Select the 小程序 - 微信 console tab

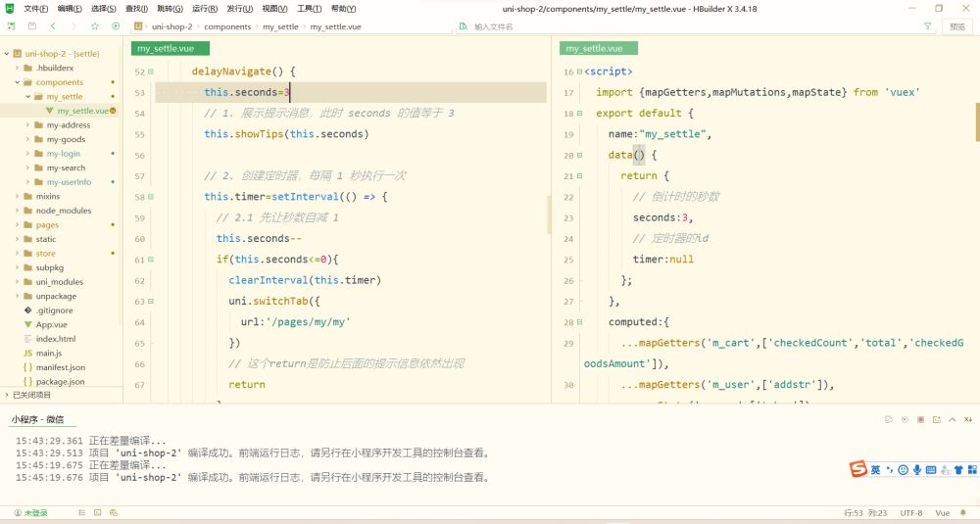coord(37,420)
